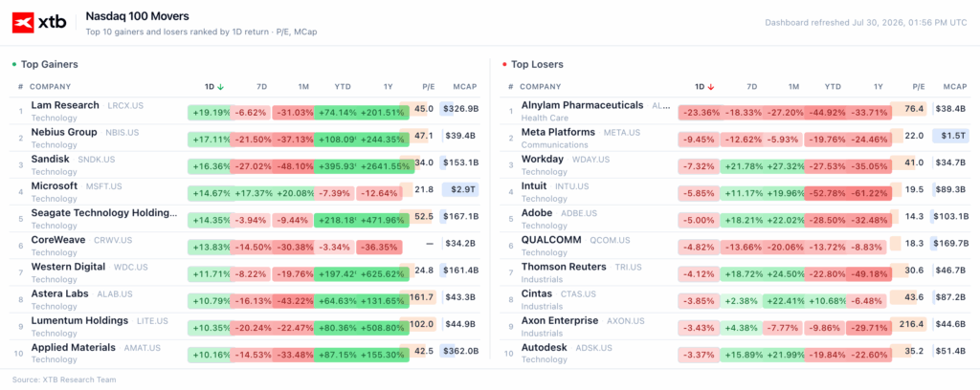Sort gainers by 1D column header
Viewport: 980px width, 390px height.
click(214, 87)
